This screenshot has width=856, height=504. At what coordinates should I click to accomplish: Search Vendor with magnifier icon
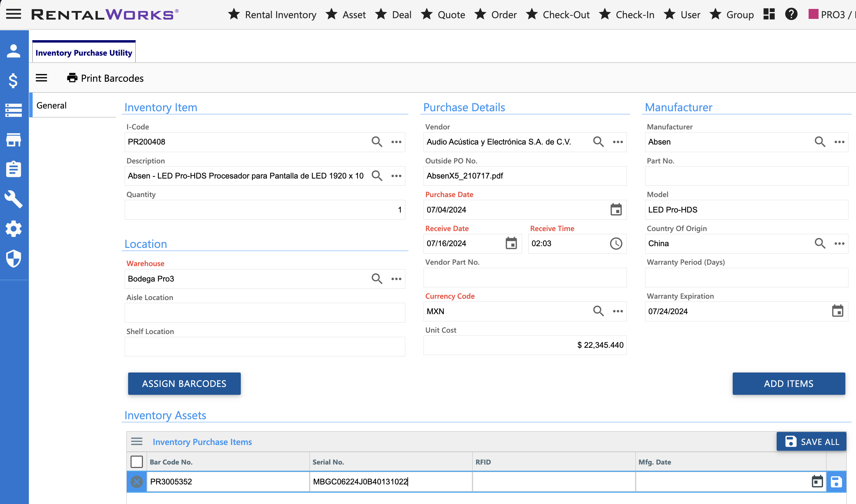[598, 142]
